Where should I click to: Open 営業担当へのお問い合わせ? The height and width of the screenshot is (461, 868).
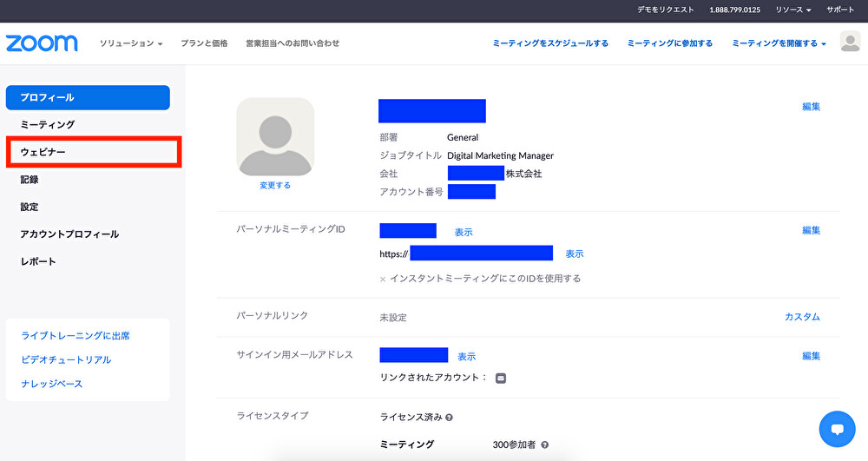coord(293,43)
